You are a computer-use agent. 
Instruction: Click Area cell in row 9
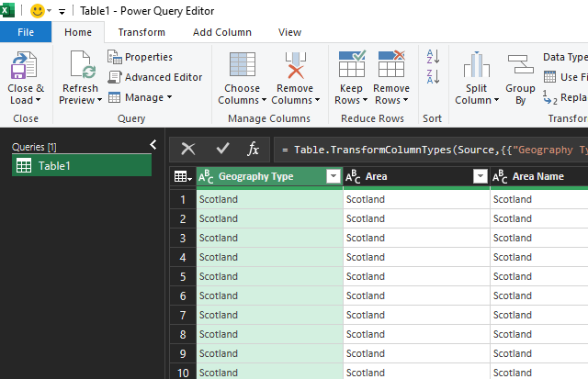(x=416, y=353)
